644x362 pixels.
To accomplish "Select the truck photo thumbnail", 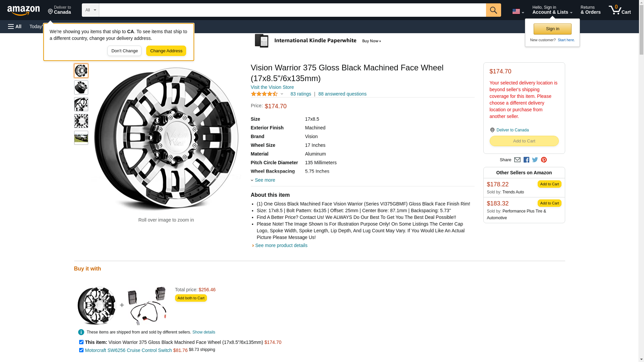I will click(x=81, y=138).
